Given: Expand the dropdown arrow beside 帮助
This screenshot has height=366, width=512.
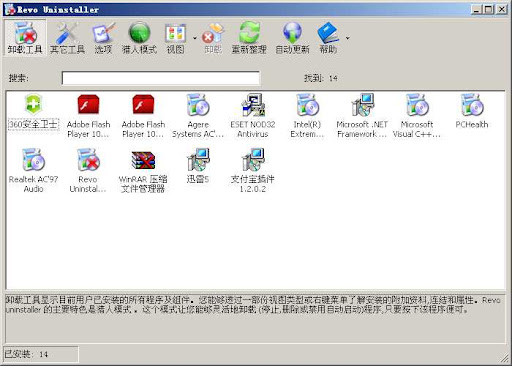Looking at the screenshot, I should pos(348,38).
